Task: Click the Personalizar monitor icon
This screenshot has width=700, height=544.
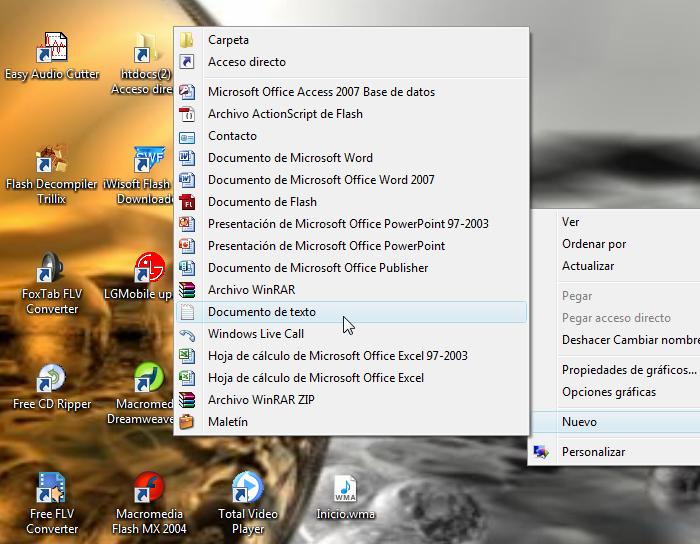Action: click(x=541, y=452)
